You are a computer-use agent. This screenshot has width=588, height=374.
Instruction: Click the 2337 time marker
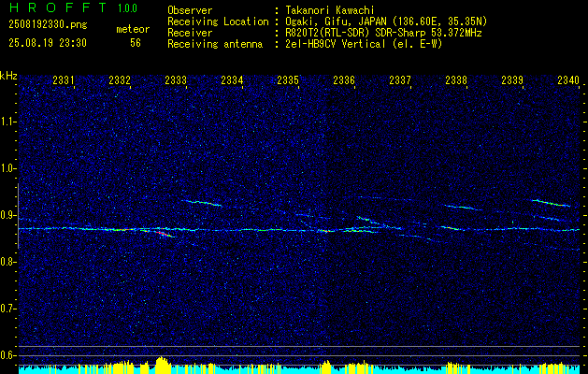pos(400,79)
